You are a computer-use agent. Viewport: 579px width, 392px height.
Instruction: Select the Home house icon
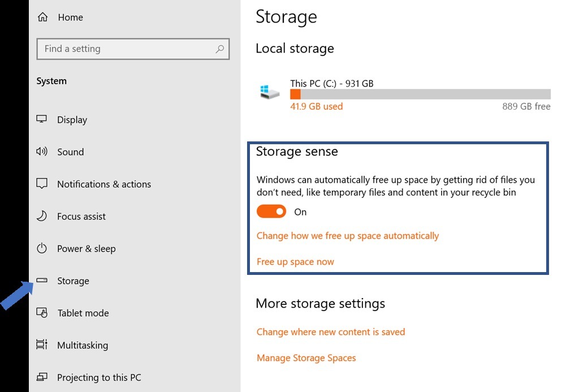pyautogui.click(x=42, y=17)
